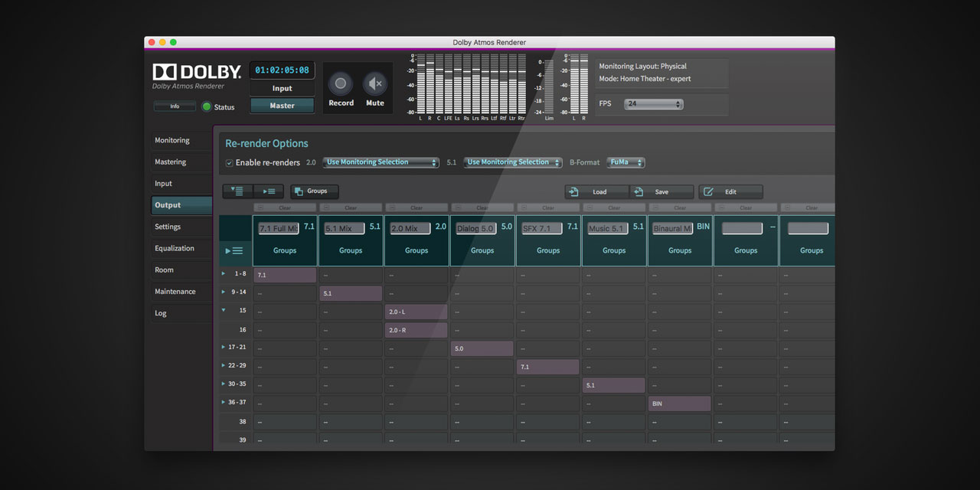Screen dimensions: 980x490
Task: Open the Maintenance section
Action: [181, 291]
